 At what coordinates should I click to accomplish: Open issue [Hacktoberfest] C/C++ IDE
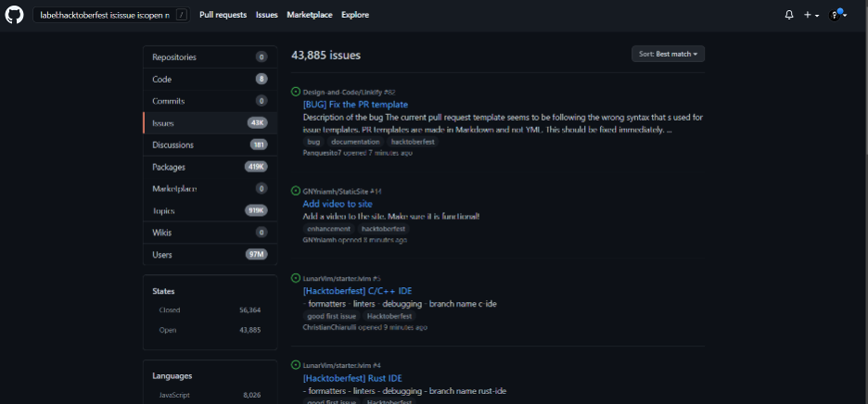[x=357, y=291]
